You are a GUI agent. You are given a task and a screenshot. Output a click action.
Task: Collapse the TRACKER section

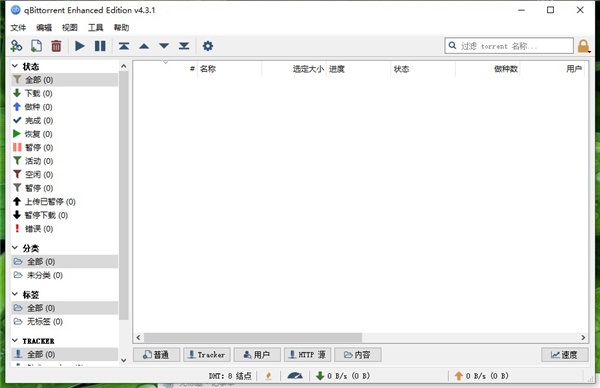click(15, 341)
